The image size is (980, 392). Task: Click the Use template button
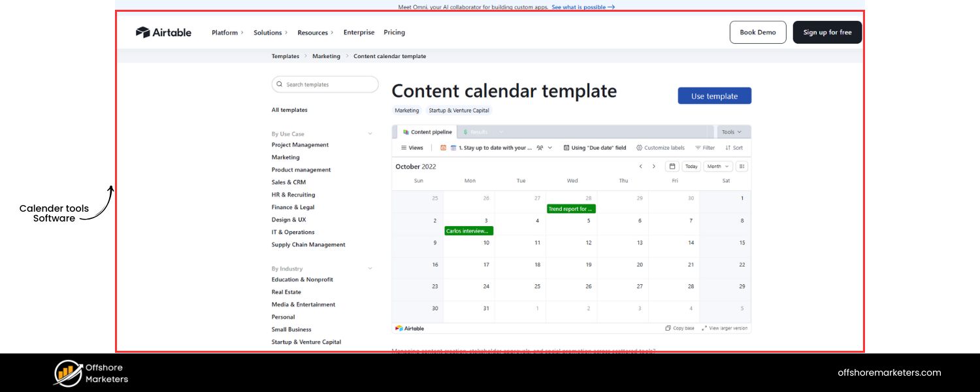coord(714,95)
